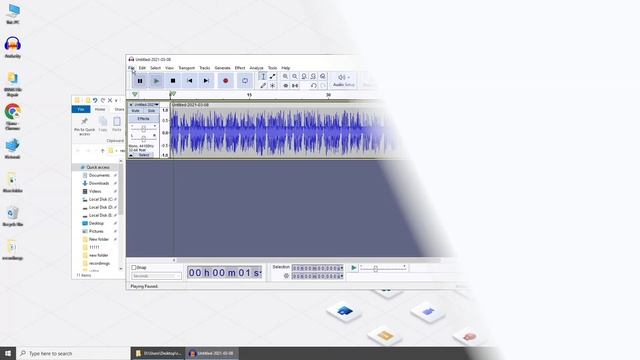Click the Zoom Toggle icon
Screen dimensions: 640x360
323,76
